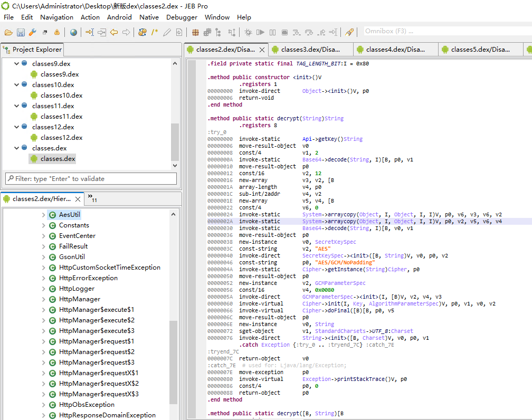The width and height of the screenshot is (532, 420).
Task: Click the Project Explorer filter field
Action: coord(91,179)
